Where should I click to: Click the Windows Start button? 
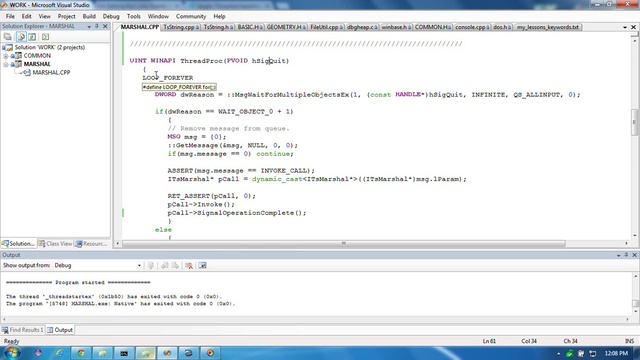[12, 353]
